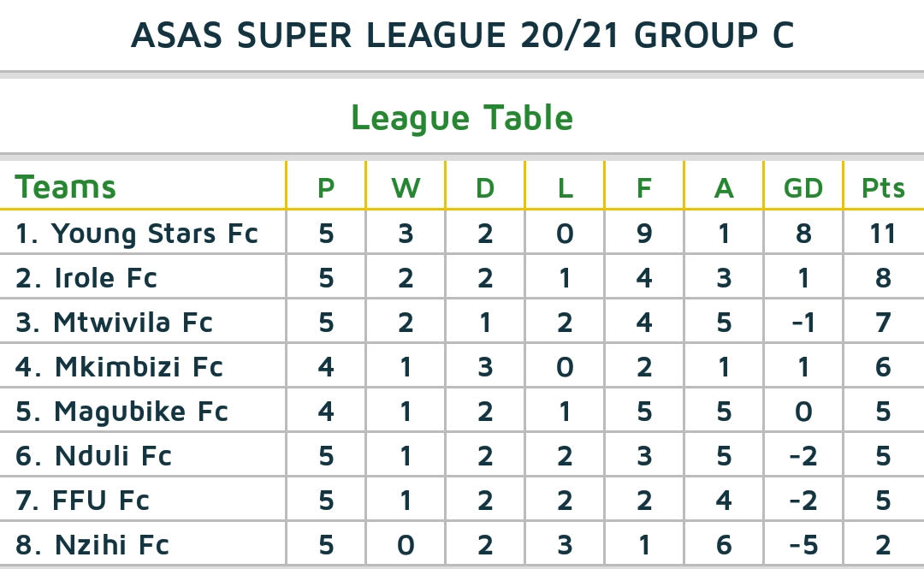924x569 pixels.
Task: Open Nduli Fc team details
Action: coord(93,455)
